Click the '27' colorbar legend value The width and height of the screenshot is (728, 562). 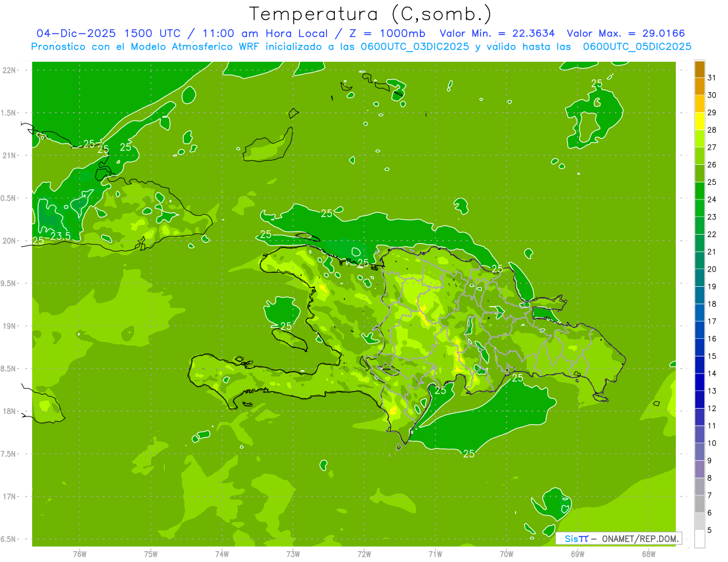[712, 147]
